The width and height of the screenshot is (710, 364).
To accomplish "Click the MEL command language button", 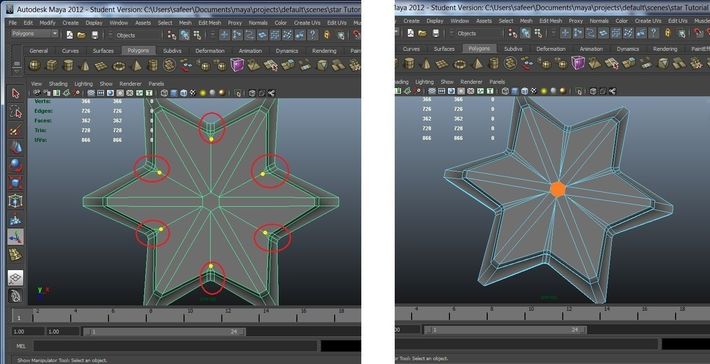I will coord(21,346).
